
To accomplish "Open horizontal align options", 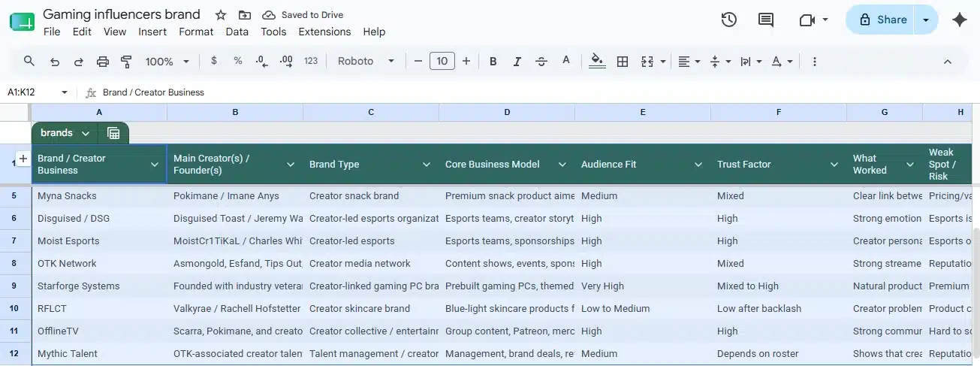I will tap(689, 62).
